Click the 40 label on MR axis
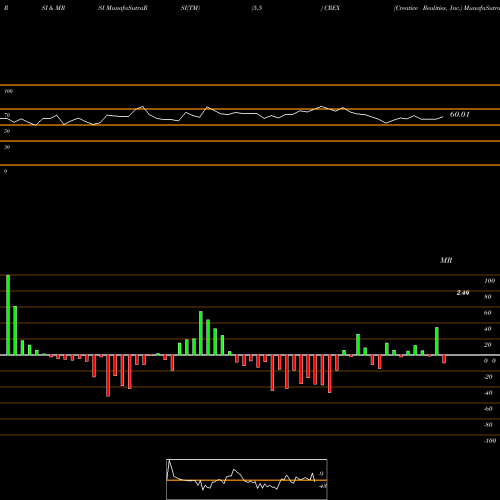Viewport: 500px width, 500px height. (488, 329)
